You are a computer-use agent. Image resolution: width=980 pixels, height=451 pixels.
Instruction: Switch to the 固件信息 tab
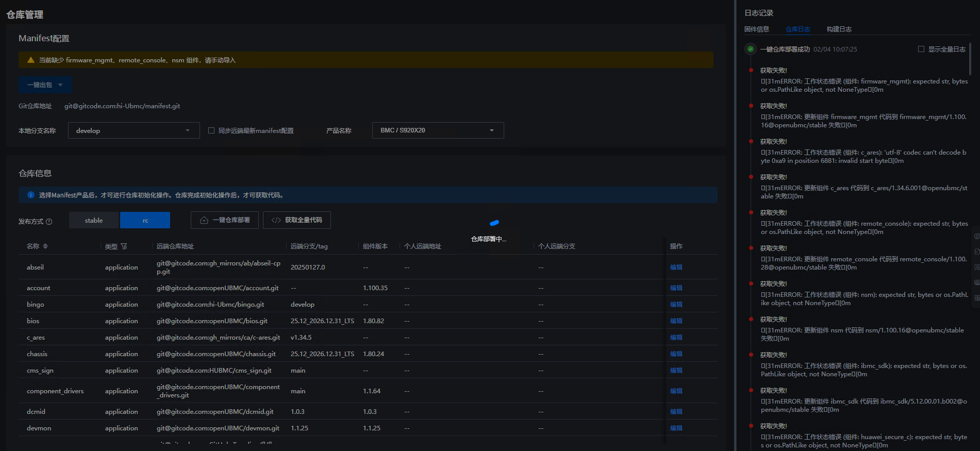[x=756, y=29]
